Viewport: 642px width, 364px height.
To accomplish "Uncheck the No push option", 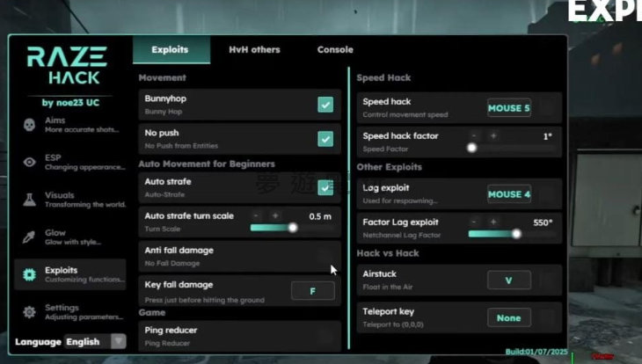I will point(325,139).
